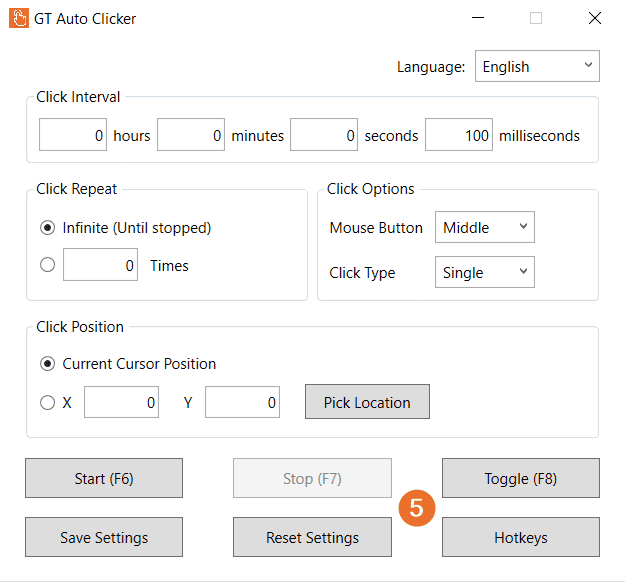Click the Y coordinate input field

coord(242,402)
